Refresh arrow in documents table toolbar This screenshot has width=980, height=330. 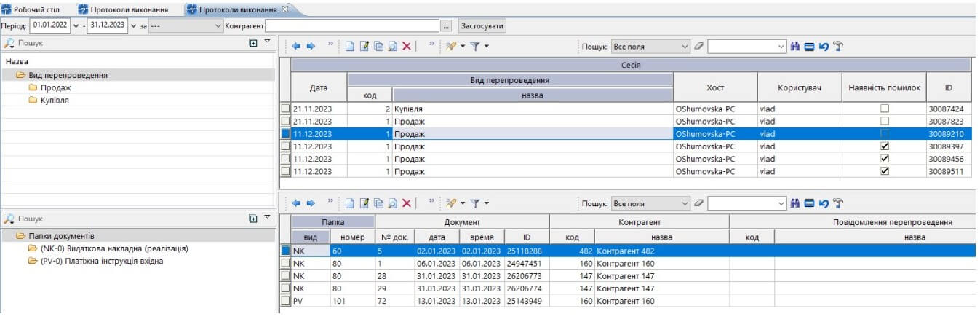(x=824, y=203)
